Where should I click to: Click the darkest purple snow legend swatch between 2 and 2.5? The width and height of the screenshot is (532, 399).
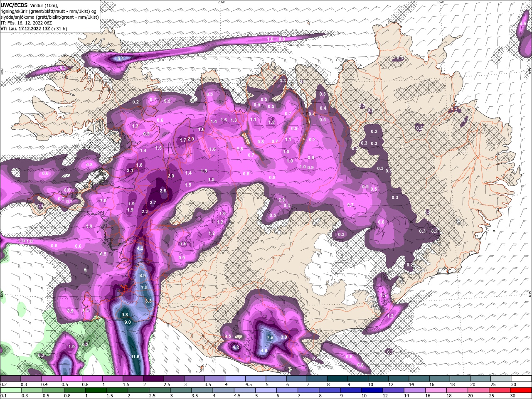(x=154, y=379)
